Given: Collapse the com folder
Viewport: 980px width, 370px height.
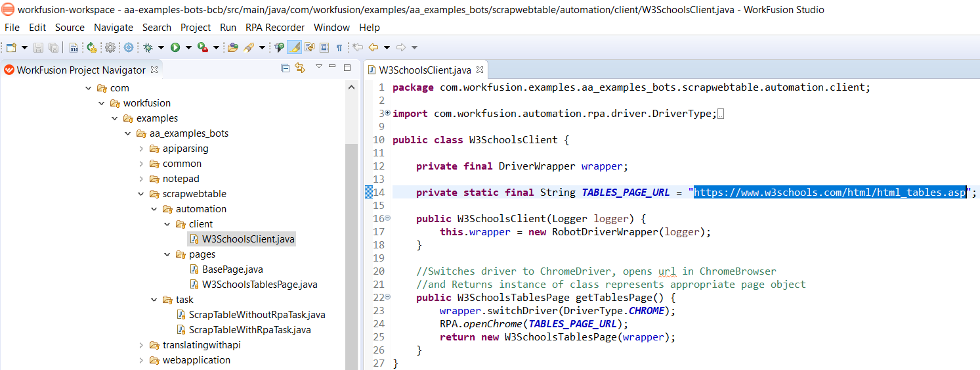Looking at the screenshot, I should click(x=89, y=88).
